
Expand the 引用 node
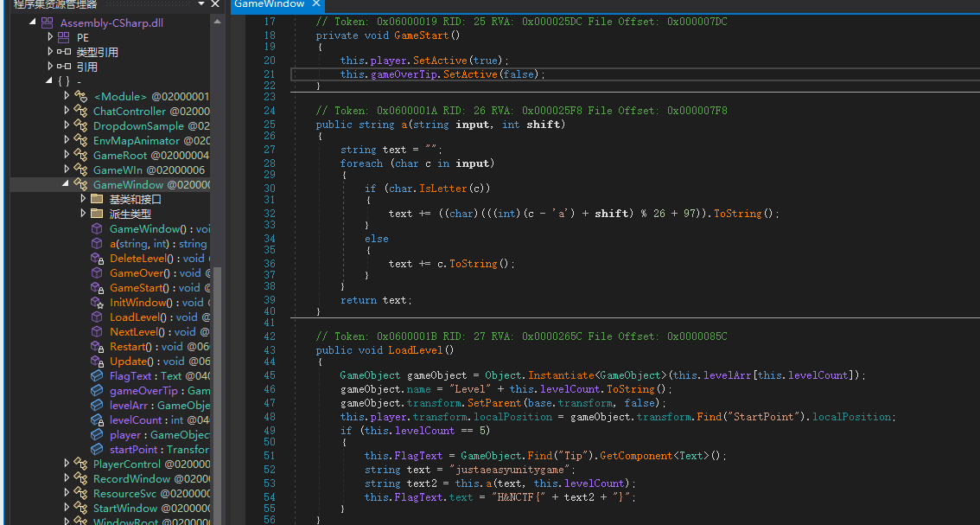pos(50,67)
